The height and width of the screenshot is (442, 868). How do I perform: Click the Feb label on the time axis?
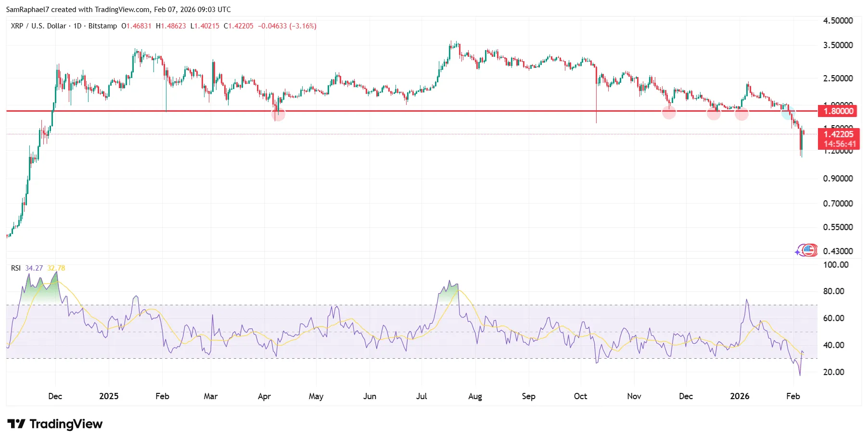coord(793,396)
